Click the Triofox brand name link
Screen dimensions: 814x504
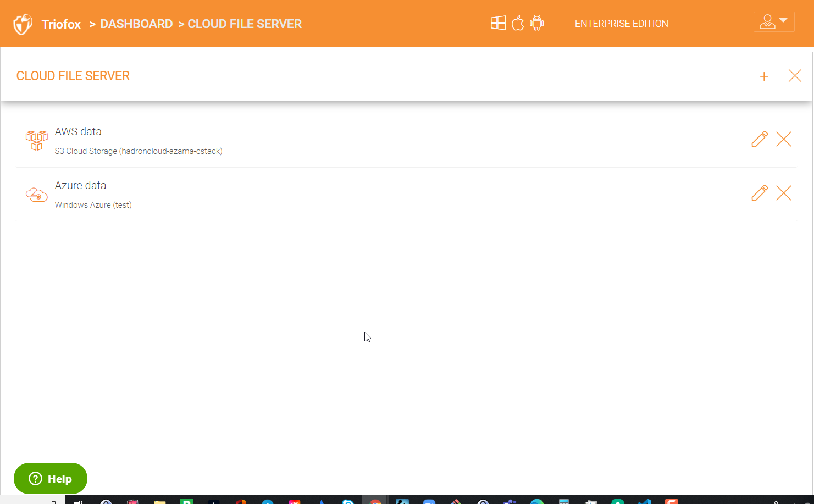(x=61, y=24)
